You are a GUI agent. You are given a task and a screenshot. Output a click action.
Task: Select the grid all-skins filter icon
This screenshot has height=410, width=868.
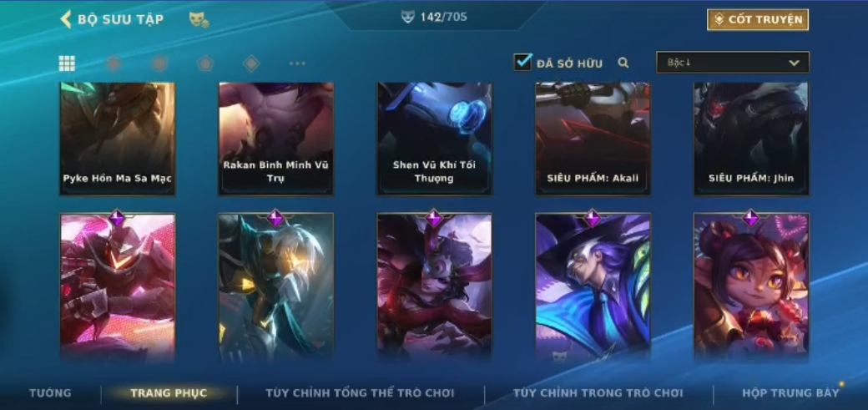pos(67,63)
